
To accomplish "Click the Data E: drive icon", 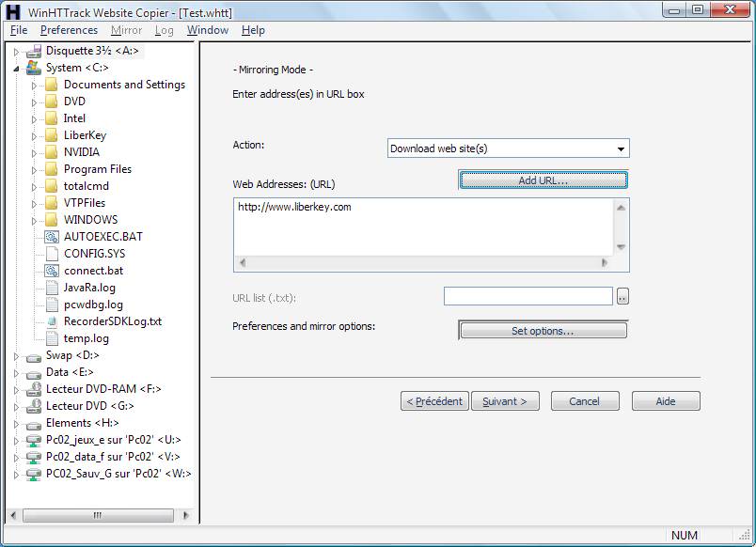I will tap(33, 374).
